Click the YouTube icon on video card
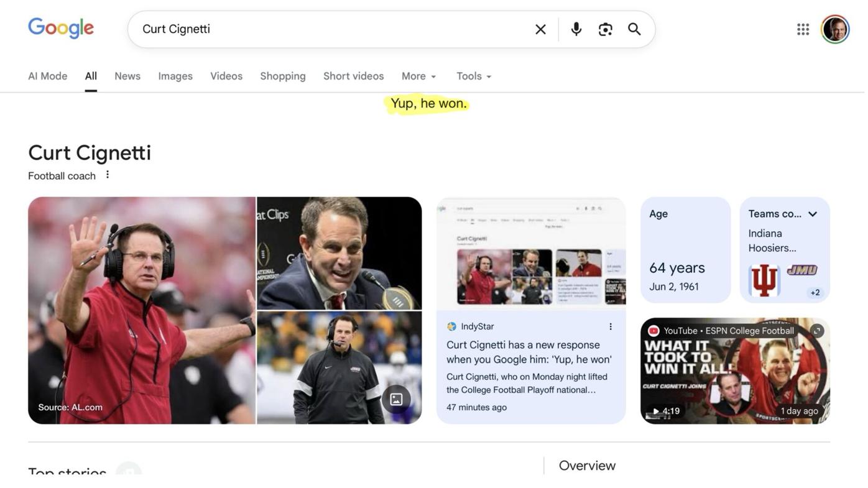This screenshot has height=488, width=868. 653,331
